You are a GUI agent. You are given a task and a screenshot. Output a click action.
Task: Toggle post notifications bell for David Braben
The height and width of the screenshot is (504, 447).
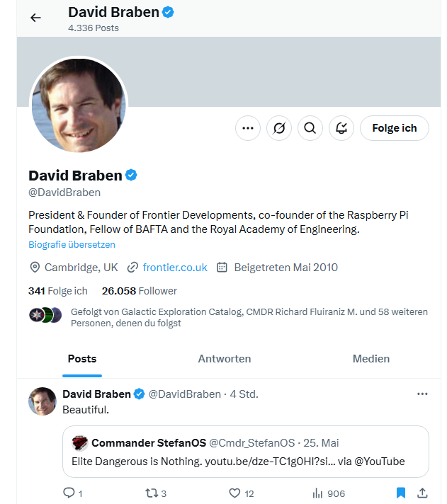pyautogui.click(x=341, y=128)
